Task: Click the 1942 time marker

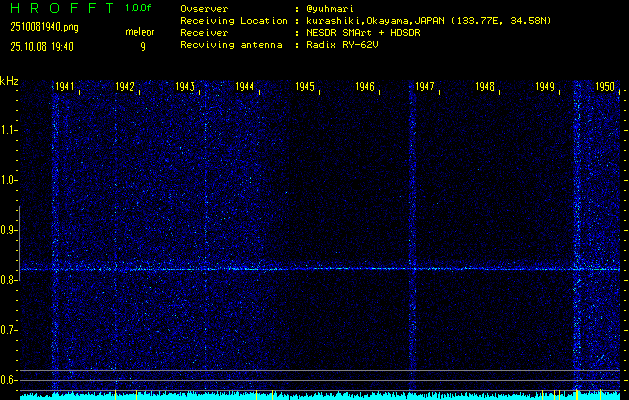Action: [125, 87]
